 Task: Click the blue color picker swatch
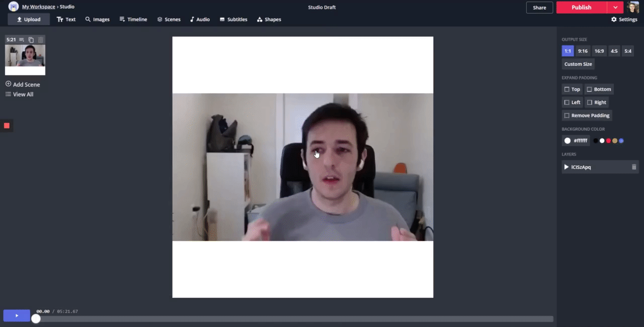[621, 141]
